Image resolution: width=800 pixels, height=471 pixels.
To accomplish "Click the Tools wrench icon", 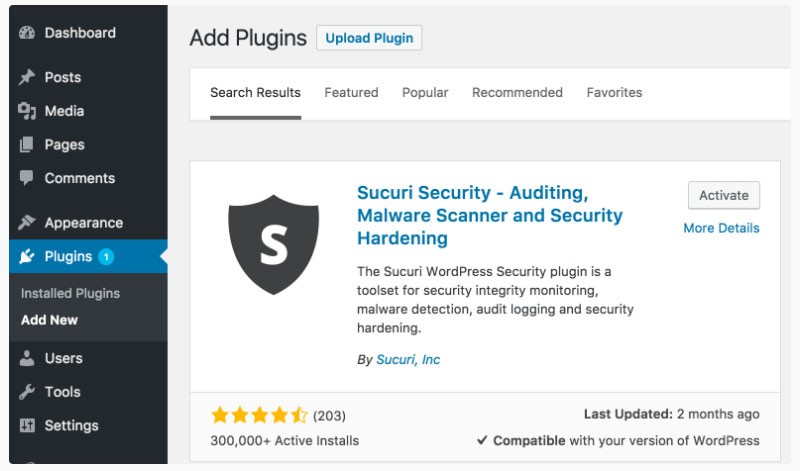I will (x=27, y=392).
